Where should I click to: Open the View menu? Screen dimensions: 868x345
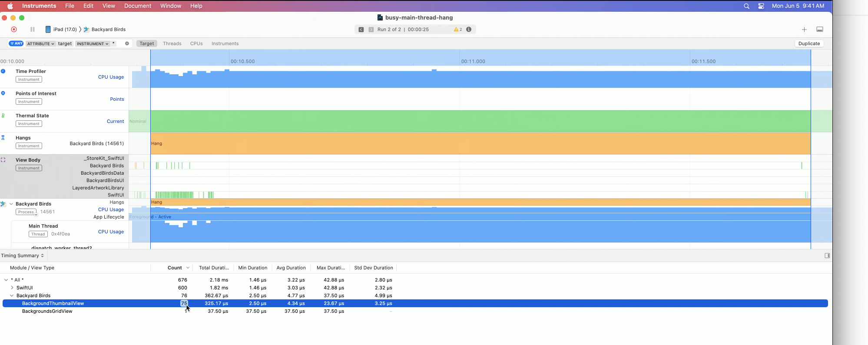point(109,6)
